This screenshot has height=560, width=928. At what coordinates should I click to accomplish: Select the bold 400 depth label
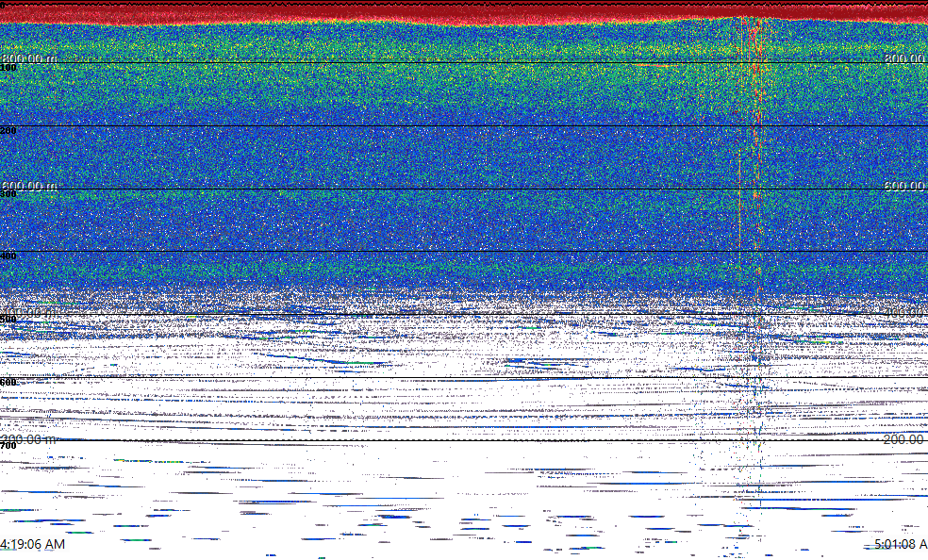tap(8, 256)
